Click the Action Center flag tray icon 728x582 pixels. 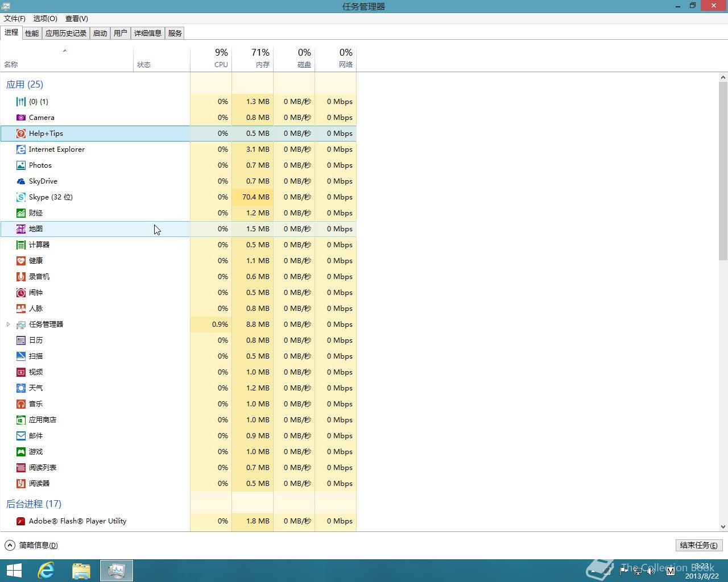[x=624, y=570]
